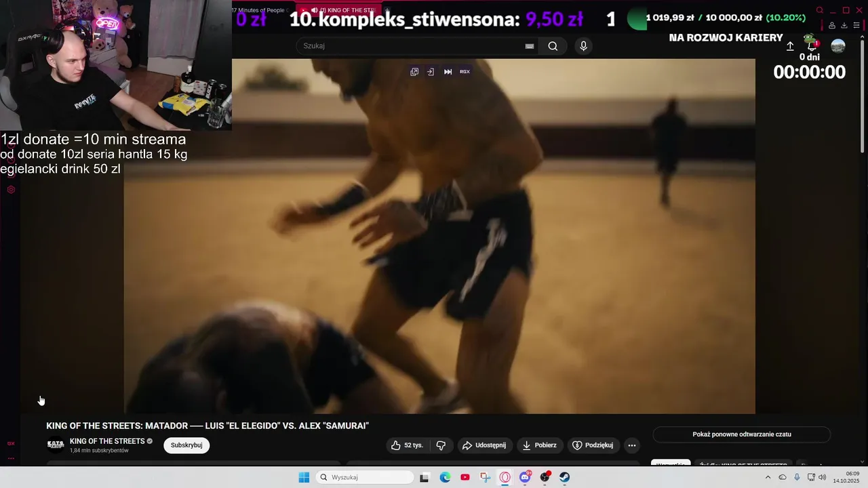The height and width of the screenshot is (488, 868).
Task: Click the Opera GX taskbar icon
Action: (505, 477)
